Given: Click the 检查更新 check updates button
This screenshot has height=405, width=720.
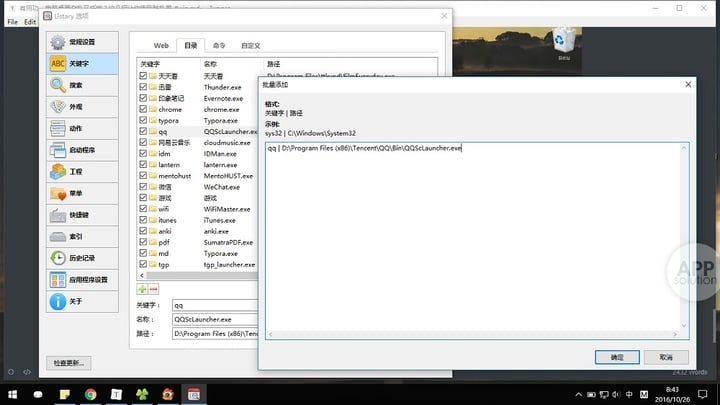Looking at the screenshot, I should click(68, 363).
